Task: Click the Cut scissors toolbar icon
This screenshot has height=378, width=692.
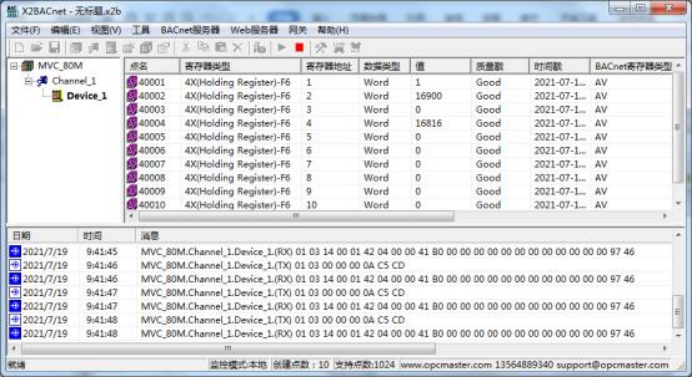Action: [186, 48]
